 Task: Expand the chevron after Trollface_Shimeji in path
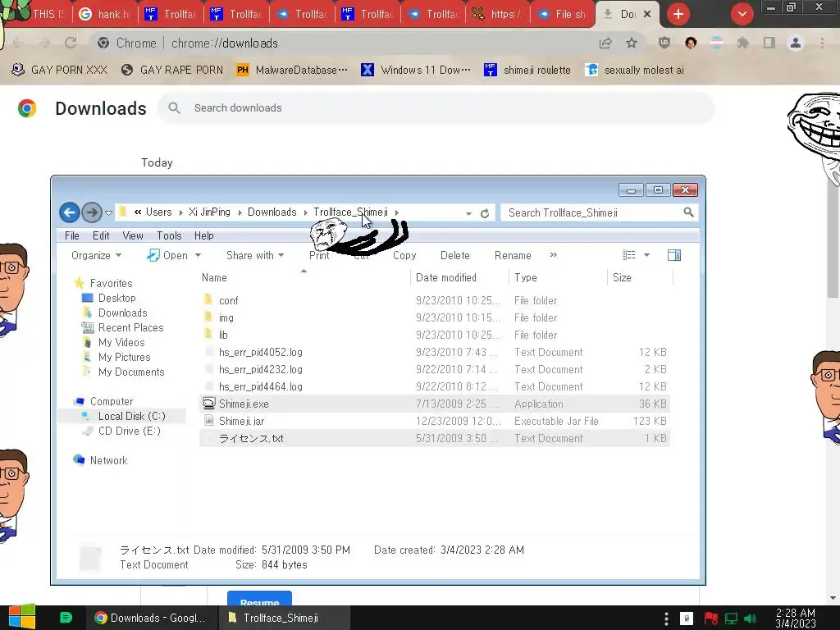click(396, 212)
